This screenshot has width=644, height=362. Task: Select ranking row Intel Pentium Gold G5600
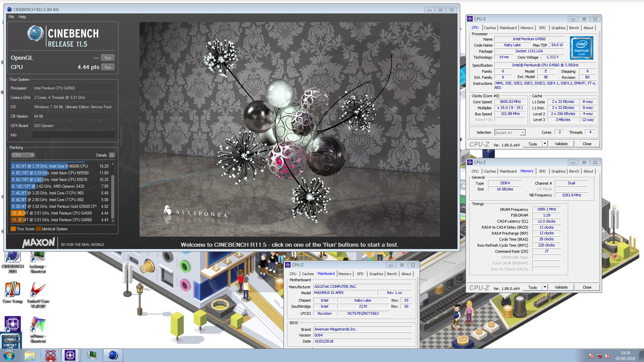[x=60, y=206]
